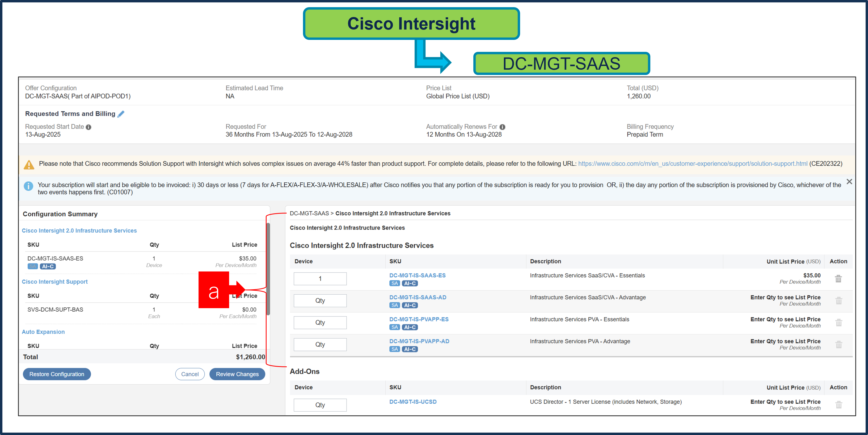The width and height of the screenshot is (868, 435).
Task: Open the Auto Expansion section
Action: 43,332
